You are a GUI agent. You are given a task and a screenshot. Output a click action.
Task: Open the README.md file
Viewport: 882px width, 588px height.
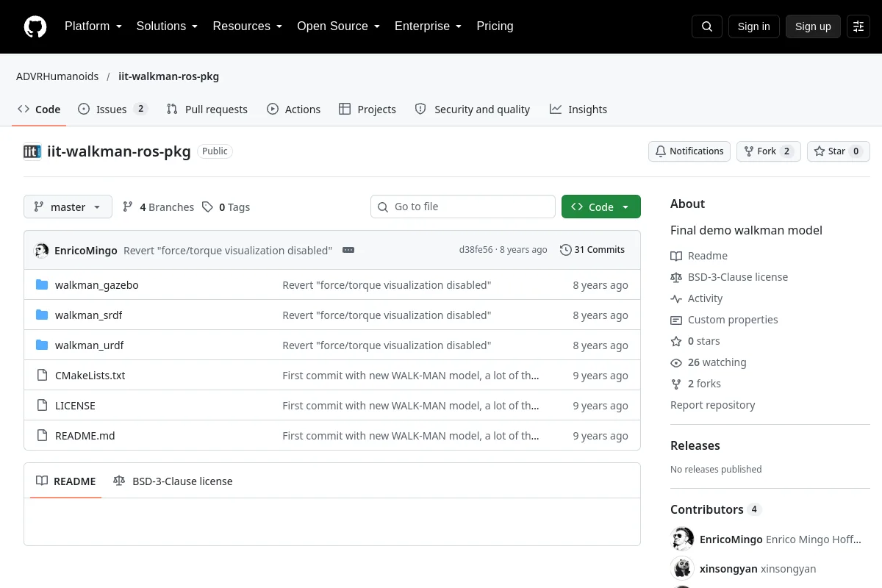(x=85, y=436)
